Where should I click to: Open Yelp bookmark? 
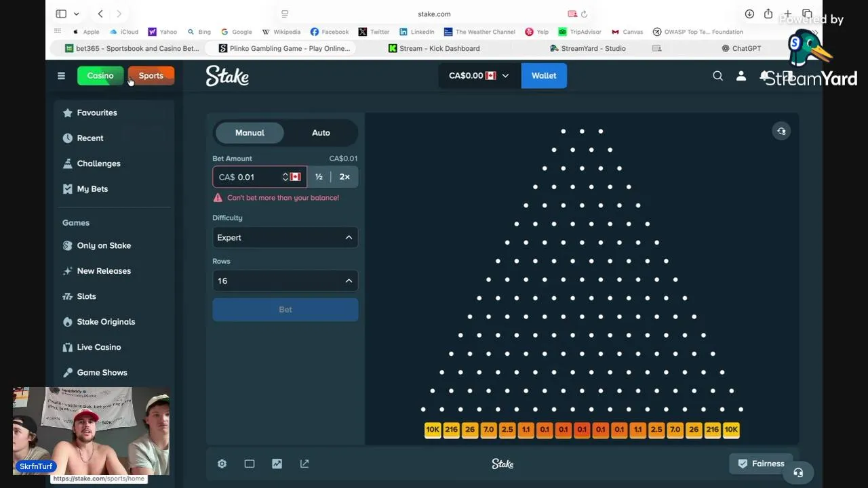(537, 32)
